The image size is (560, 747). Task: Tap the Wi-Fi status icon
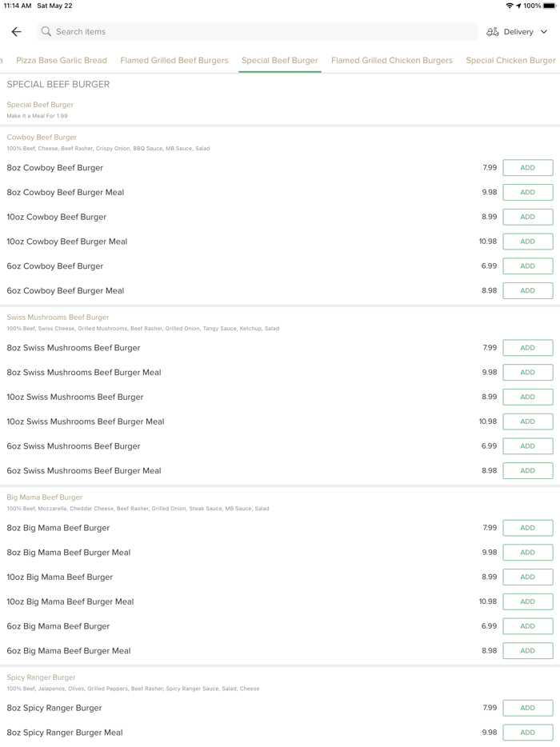click(x=510, y=6)
